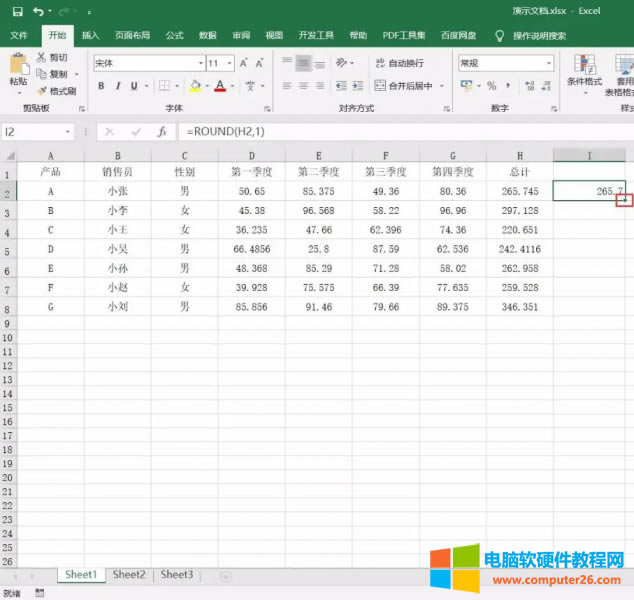Toggle Italic formatting

point(120,86)
